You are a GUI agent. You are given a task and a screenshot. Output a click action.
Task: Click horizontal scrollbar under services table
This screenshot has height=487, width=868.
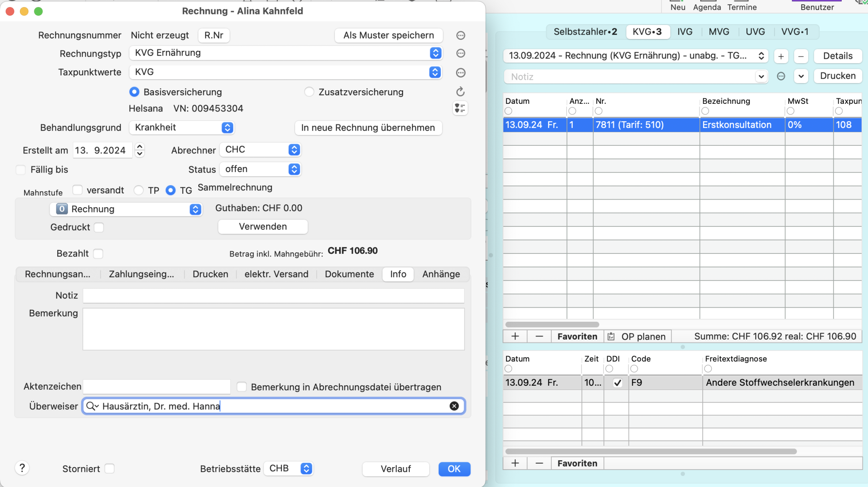[x=552, y=325]
